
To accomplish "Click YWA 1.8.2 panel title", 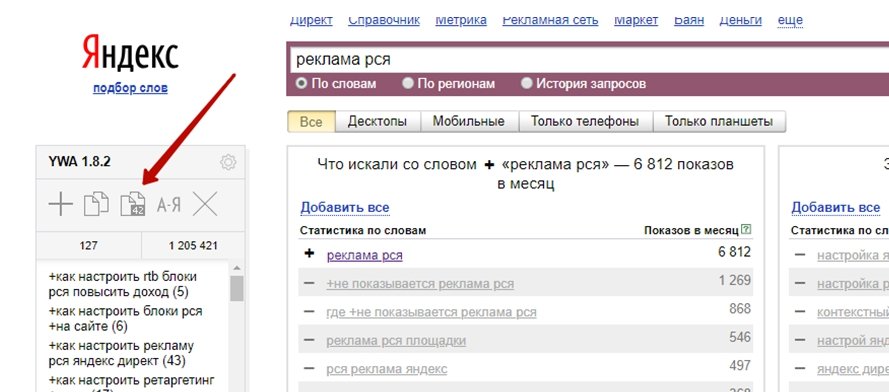I will [80, 162].
